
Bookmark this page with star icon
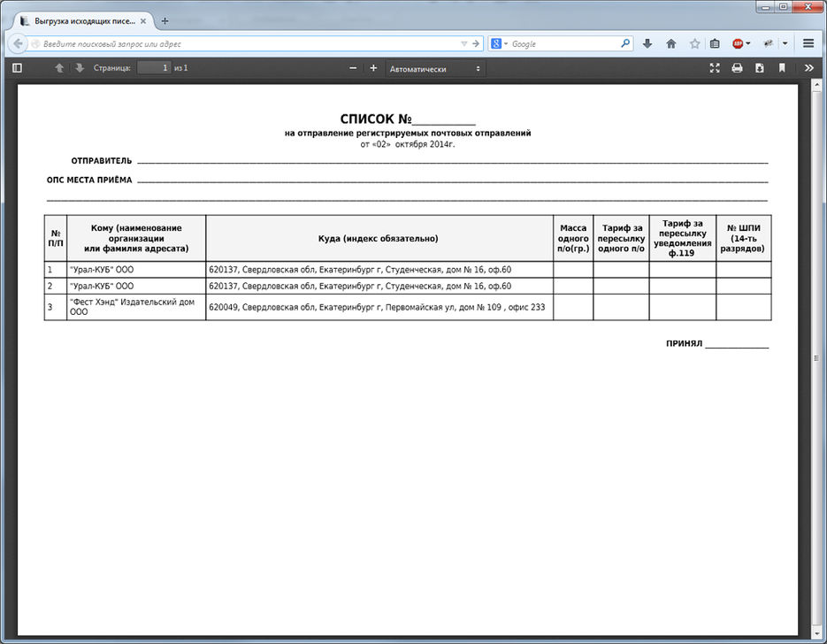coord(694,43)
